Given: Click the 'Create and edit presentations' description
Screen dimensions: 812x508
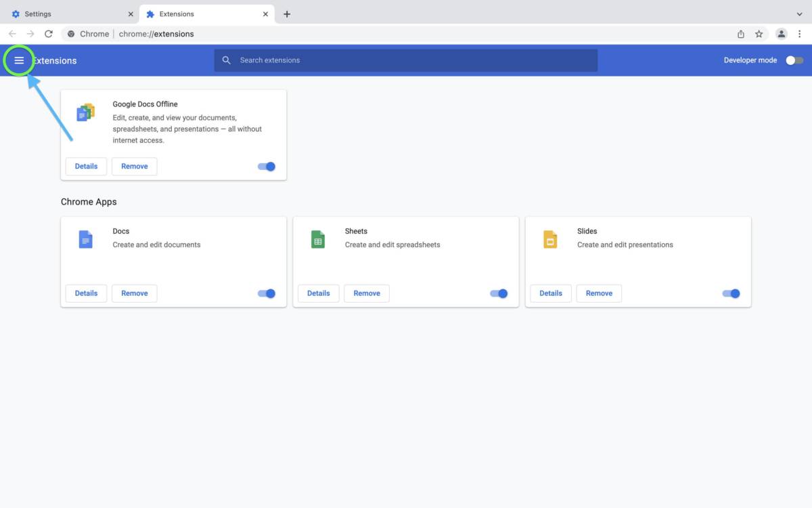Looking at the screenshot, I should [625, 245].
